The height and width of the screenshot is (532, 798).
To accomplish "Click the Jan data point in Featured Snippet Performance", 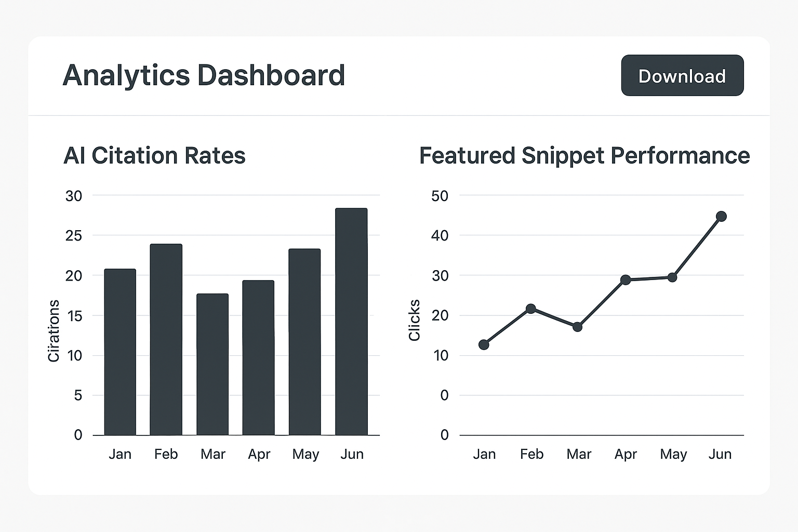I will 484,344.
